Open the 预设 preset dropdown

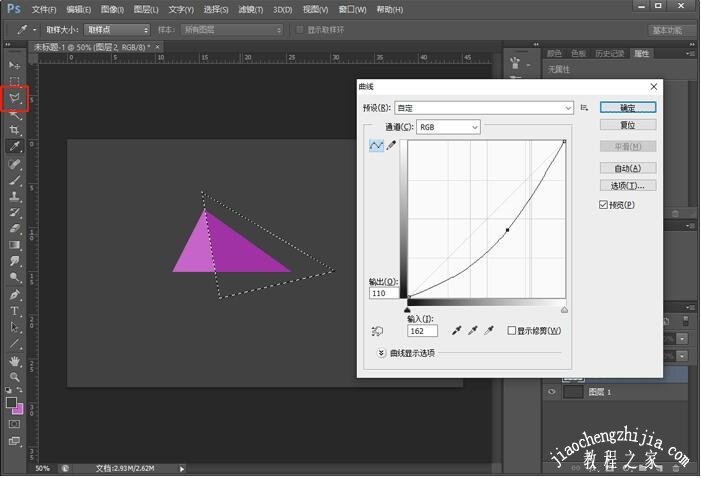484,107
